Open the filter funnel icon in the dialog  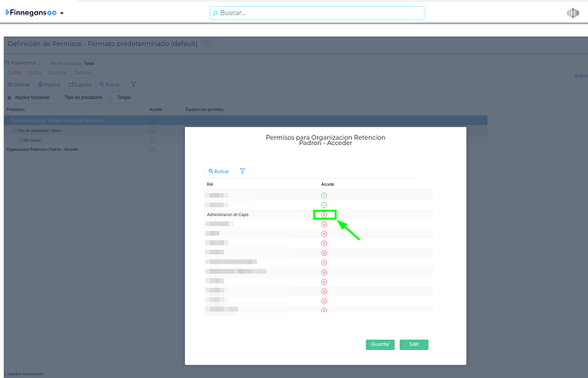(243, 172)
